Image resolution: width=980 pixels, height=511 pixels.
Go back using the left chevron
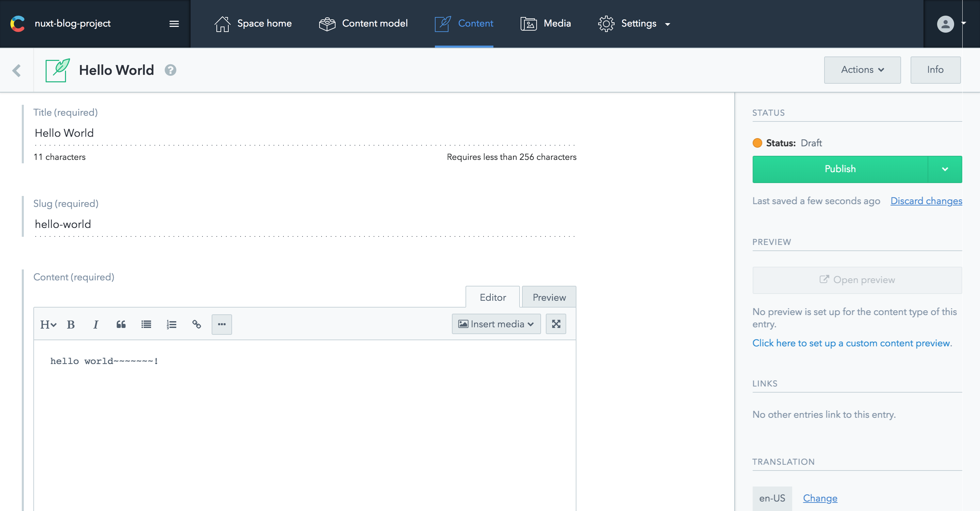[16, 70]
